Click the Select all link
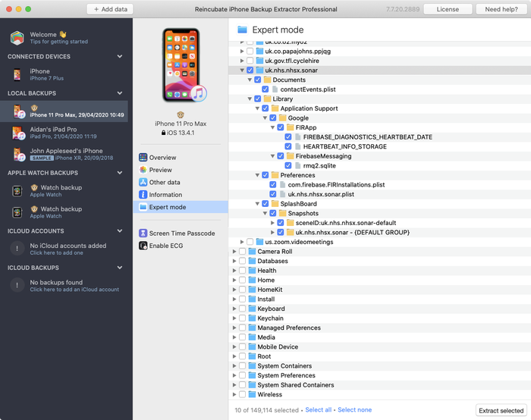This screenshot has height=420, width=531. 319,410
